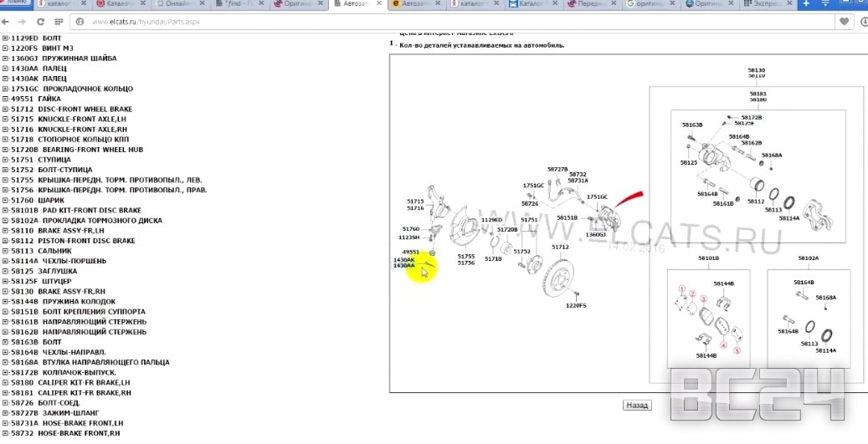Viewport: 868px width, 444px height.
Task: Click the bookmark heart icon
Action: click(845, 21)
